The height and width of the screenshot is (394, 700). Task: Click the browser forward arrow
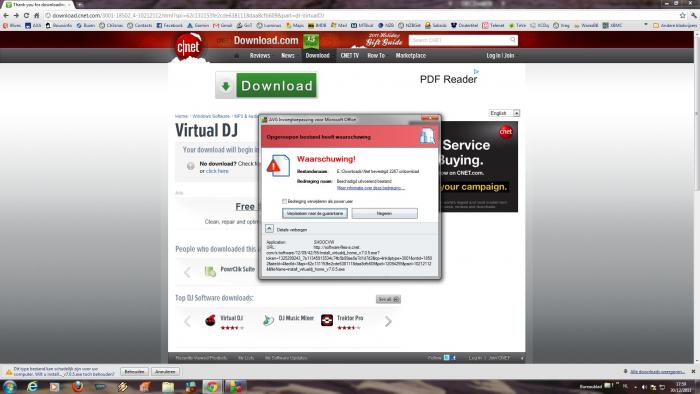[16, 15]
